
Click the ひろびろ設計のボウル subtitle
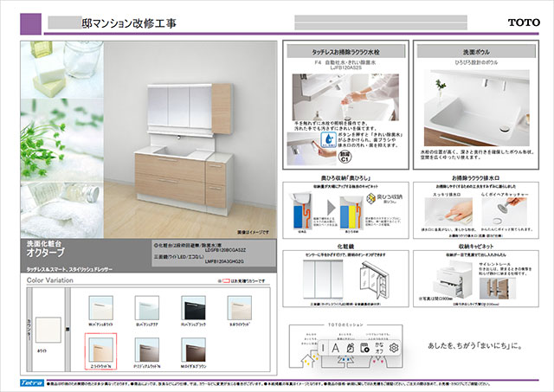click(x=476, y=62)
